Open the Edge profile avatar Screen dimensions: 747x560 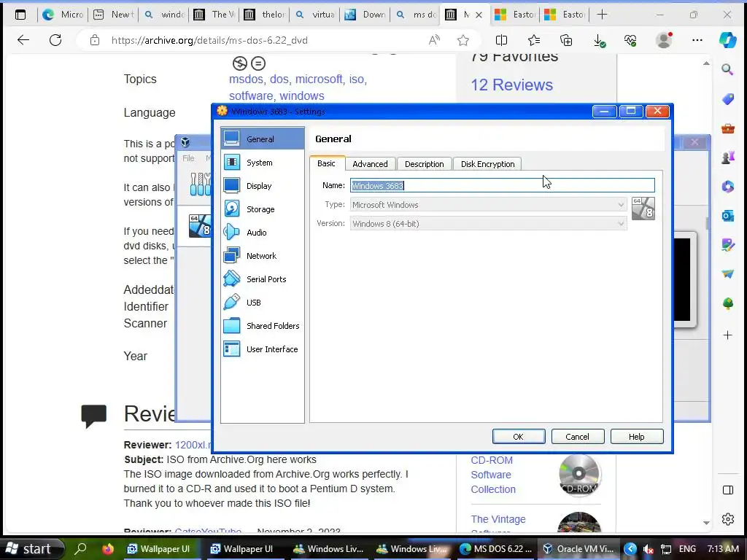click(x=664, y=40)
